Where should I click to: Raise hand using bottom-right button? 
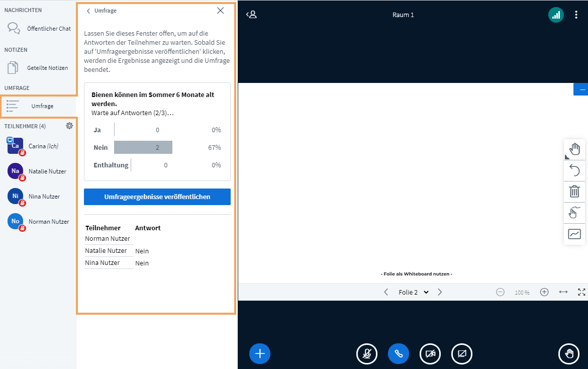569,353
